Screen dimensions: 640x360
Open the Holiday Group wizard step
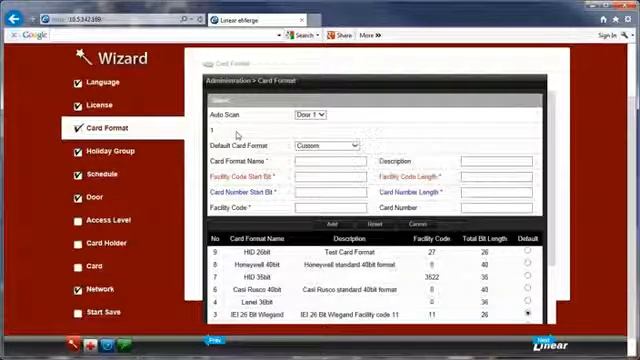[x=110, y=151]
